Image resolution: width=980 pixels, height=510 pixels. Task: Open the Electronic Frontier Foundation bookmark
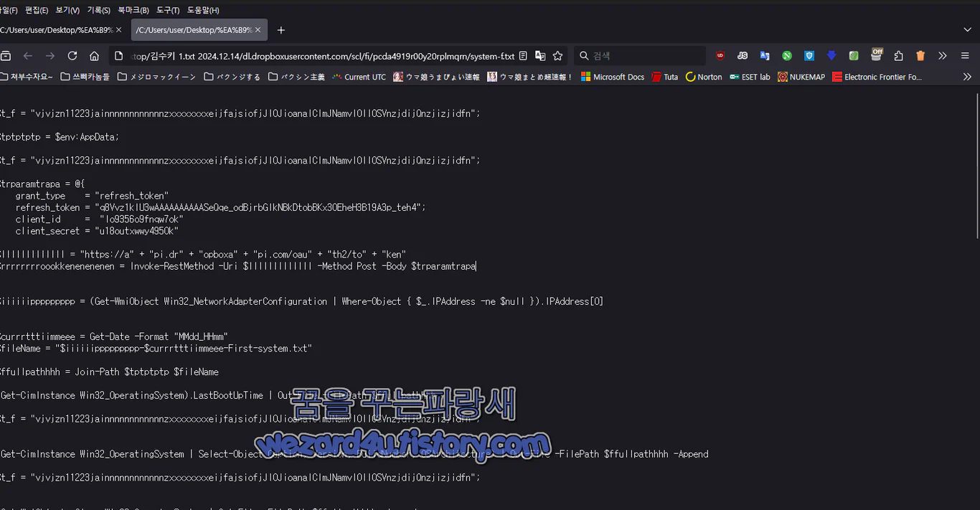coord(877,77)
